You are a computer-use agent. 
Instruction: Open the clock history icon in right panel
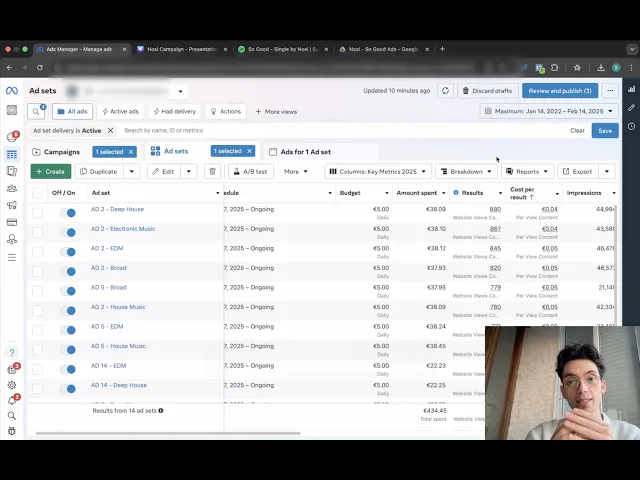point(631,127)
